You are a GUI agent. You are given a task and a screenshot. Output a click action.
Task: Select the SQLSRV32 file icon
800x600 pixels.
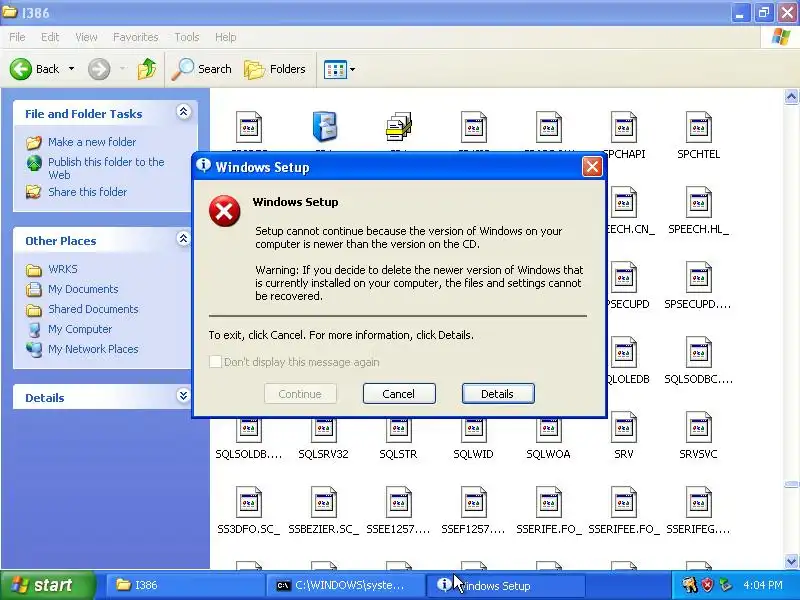[323, 431]
